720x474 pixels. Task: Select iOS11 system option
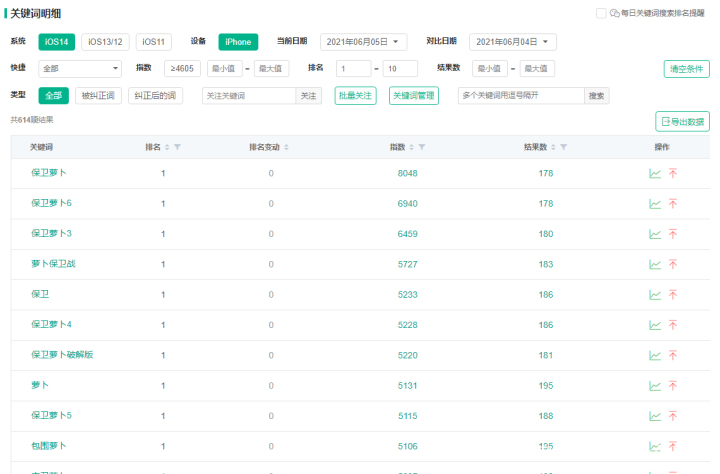click(153, 42)
